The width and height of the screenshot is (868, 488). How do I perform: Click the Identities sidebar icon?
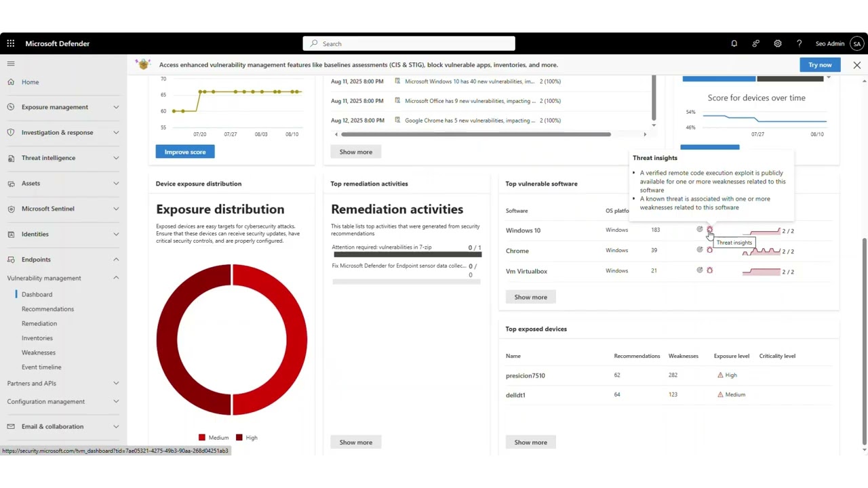click(x=11, y=234)
